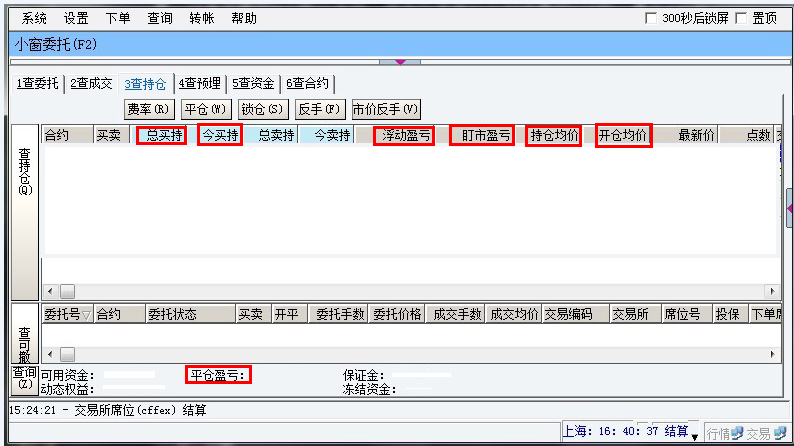Click the 费率(R) button
794x446 pixels.
(x=150, y=109)
